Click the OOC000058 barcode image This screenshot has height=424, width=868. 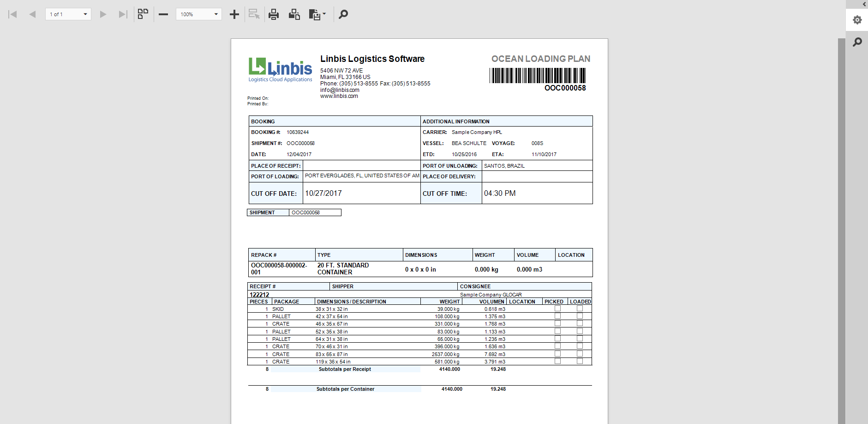click(538, 75)
